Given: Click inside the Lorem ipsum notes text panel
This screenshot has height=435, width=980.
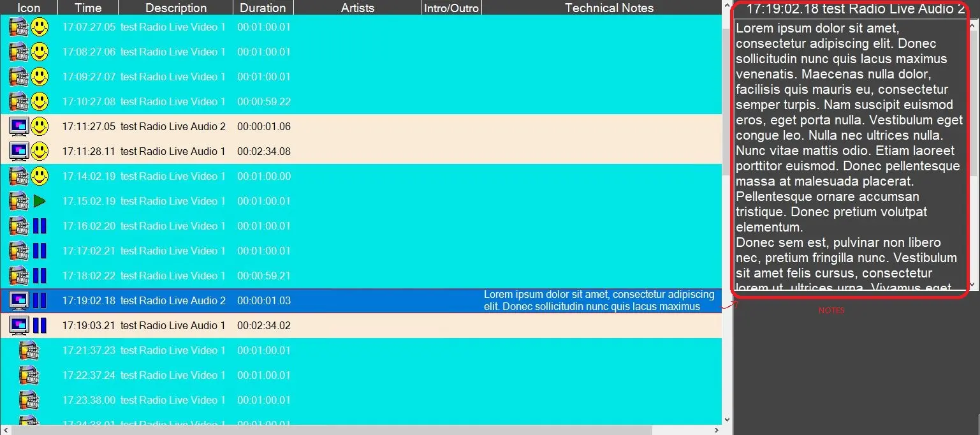Looking at the screenshot, I should pos(848,153).
